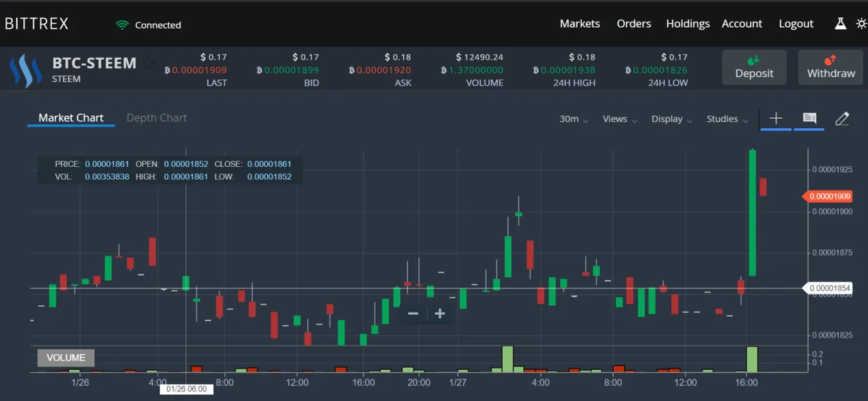Viewport: 868px width, 401px height.
Task: Open the Holdings menu
Action: [688, 24]
